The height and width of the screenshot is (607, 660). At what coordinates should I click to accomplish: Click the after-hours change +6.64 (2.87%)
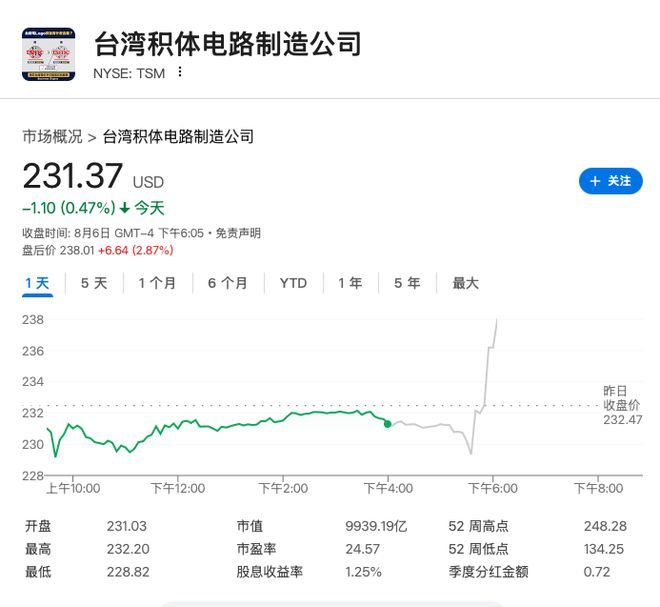(x=136, y=250)
